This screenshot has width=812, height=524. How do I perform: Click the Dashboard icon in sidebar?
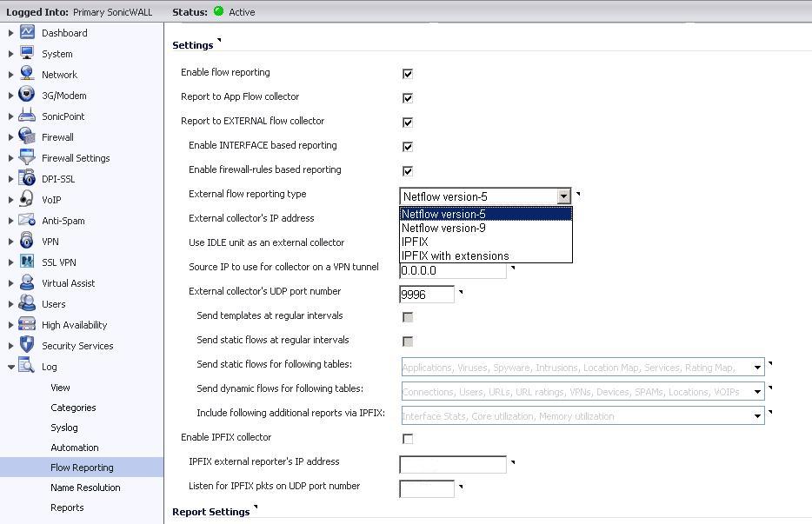click(27, 32)
